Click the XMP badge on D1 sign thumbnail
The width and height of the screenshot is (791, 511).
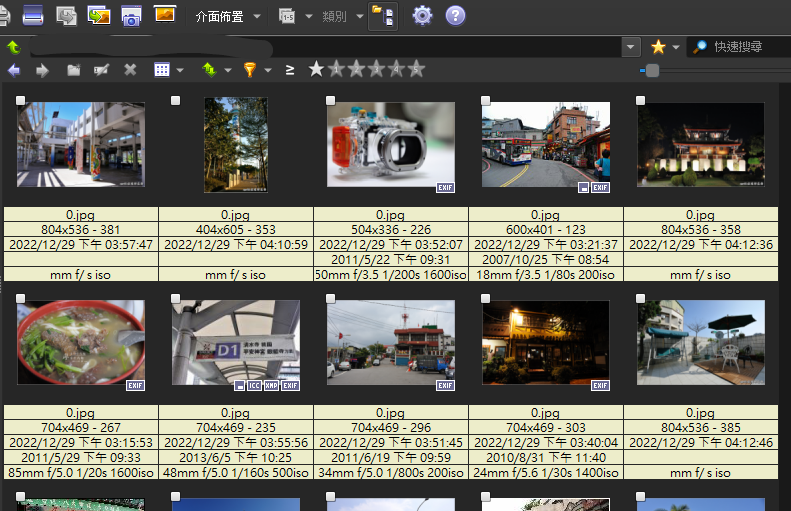tap(271, 385)
